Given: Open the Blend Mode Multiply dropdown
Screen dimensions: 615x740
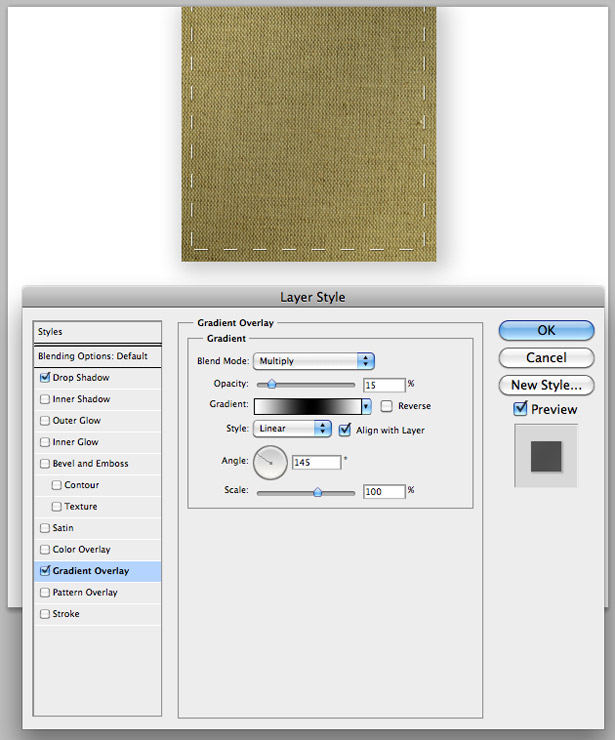Looking at the screenshot, I should click(314, 361).
